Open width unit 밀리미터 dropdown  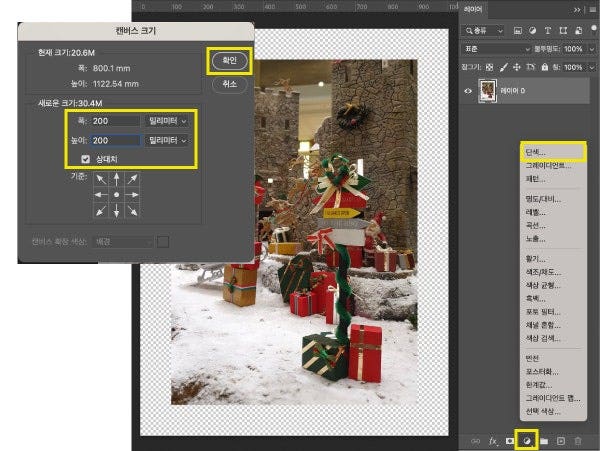(167, 121)
